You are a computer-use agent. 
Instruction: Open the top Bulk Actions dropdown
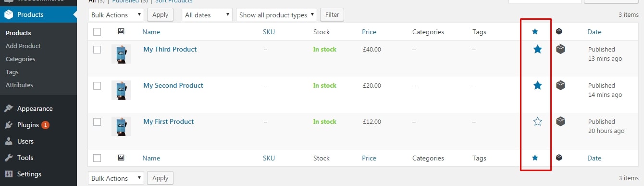tap(116, 15)
